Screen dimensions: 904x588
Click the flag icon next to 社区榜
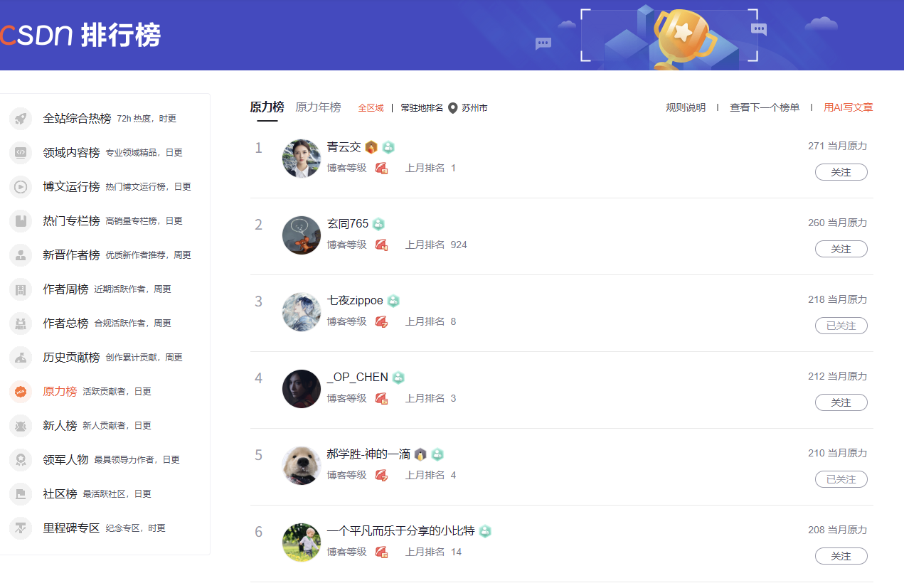pos(21,494)
